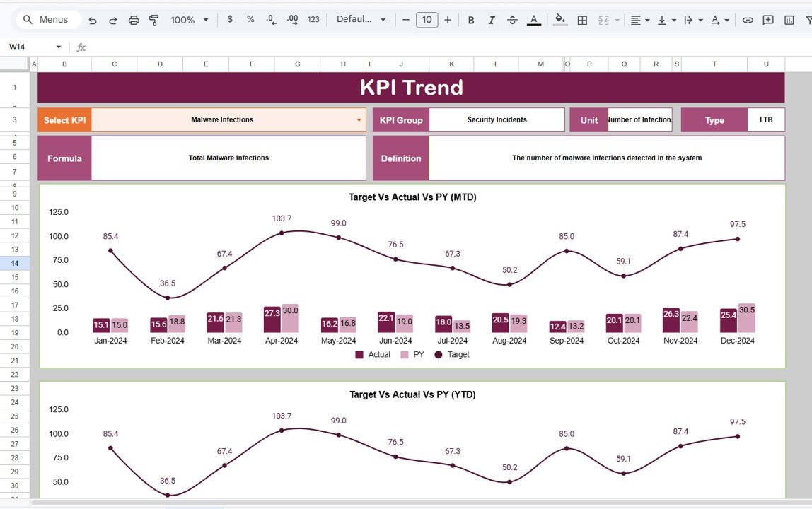Click the decrease decimal places icon

(269, 20)
